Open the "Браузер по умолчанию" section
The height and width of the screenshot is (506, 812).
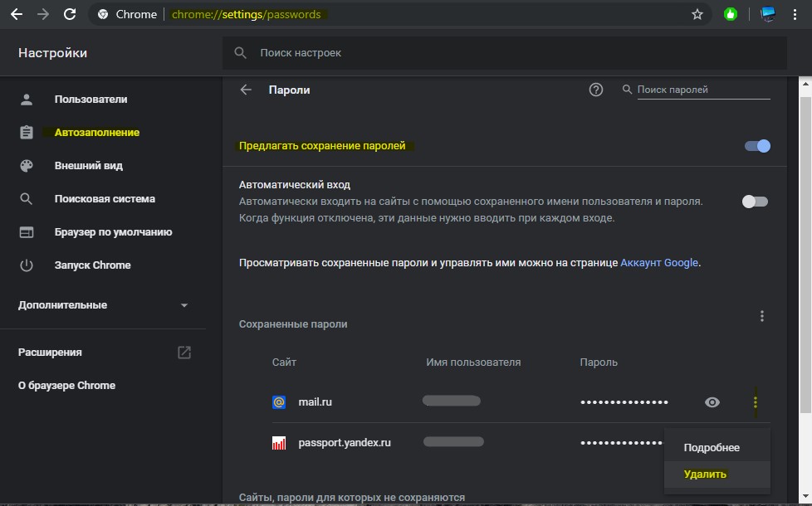tap(114, 231)
